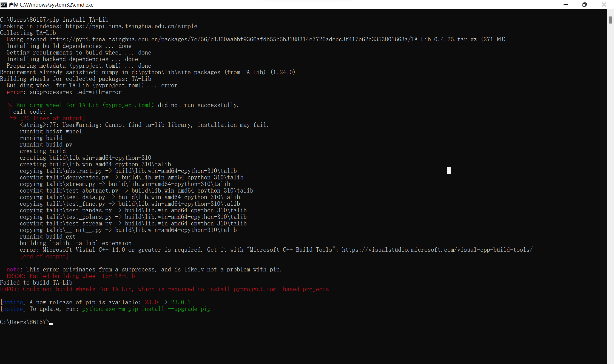Click 'copying talib\deprecated.py' line
This screenshot has height=364, width=614.
(x=131, y=177)
